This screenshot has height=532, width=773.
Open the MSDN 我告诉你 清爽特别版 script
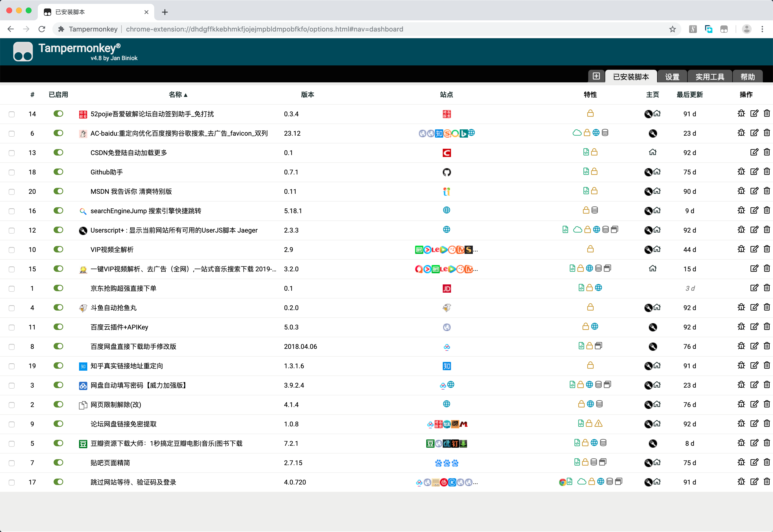point(131,192)
